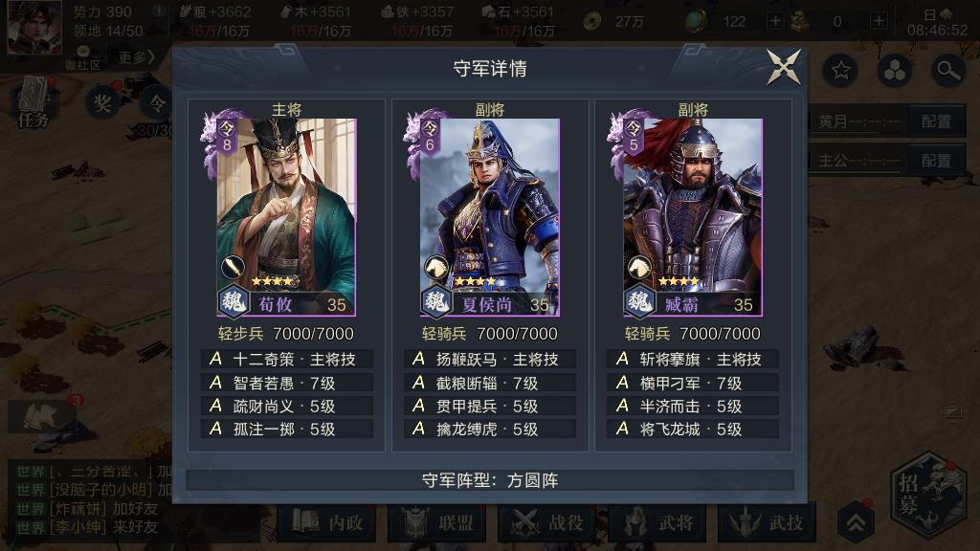Click the plus next to jade count 122
This screenshot has width=980, height=551.
[775, 21]
